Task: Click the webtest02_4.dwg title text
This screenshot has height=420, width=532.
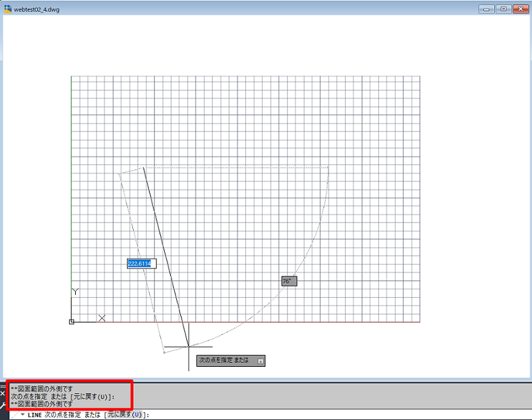Action: pyautogui.click(x=37, y=9)
